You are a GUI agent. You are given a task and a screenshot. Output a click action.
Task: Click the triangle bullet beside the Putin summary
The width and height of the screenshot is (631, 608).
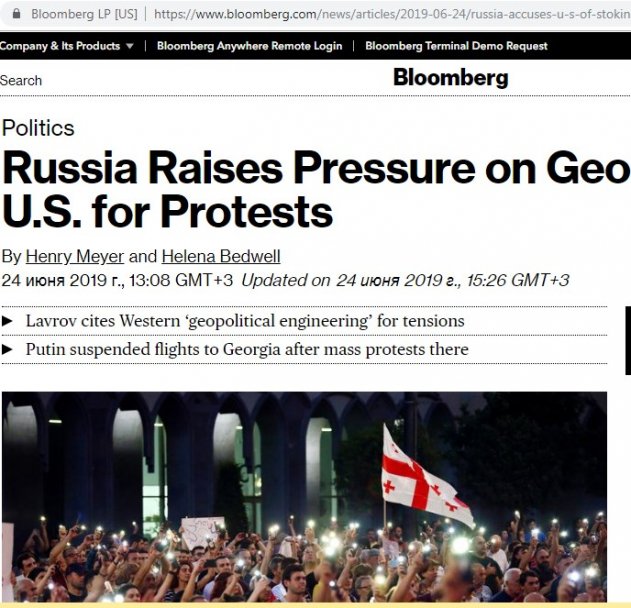pyautogui.click(x=8, y=350)
